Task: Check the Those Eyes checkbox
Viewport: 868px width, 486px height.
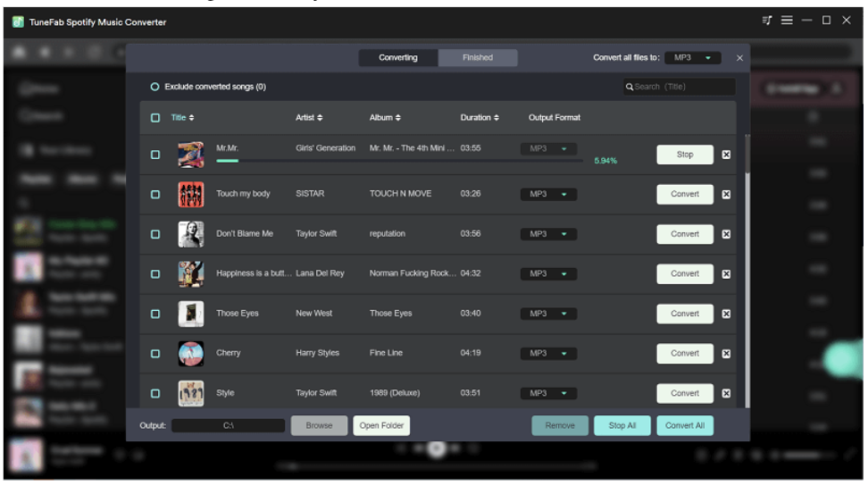Action: click(155, 314)
